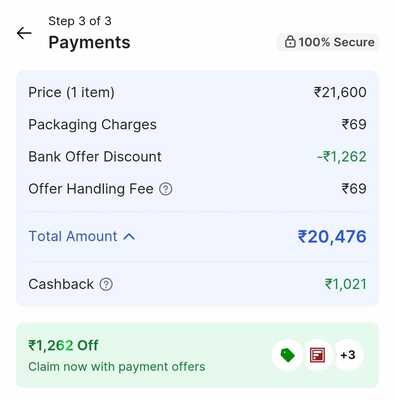Tap the green price tag offer icon

pyautogui.click(x=287, y=355)
